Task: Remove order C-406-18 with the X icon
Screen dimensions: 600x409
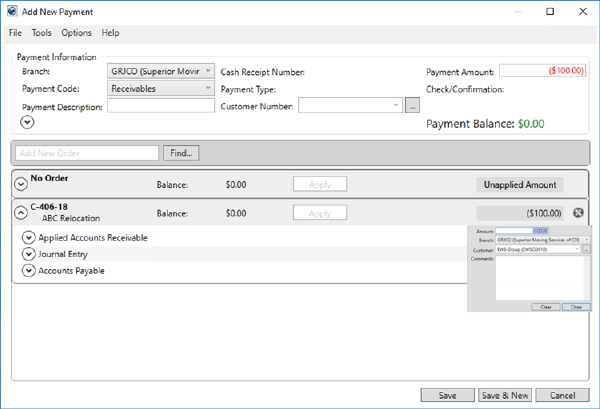Action: coord(579,213)
